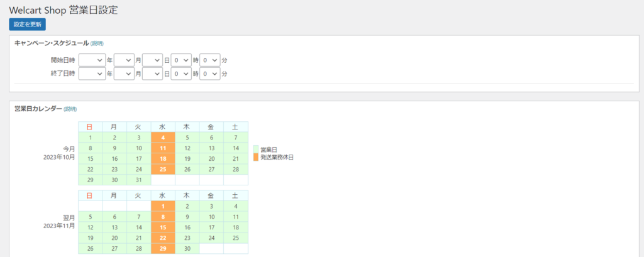Toggle the October 4 holiday cell

tap(163, 137)
